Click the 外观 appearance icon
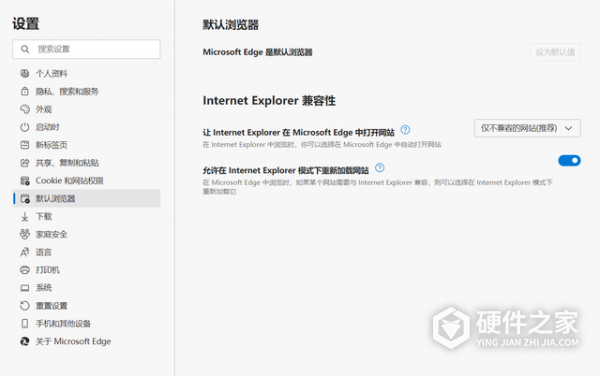The image size is (600, 376). point(25,109)
